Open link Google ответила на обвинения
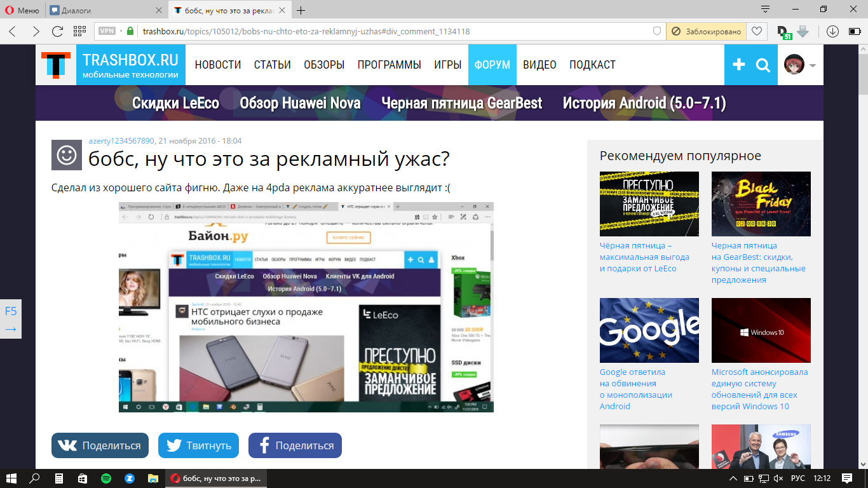Viewport: 868px width, 488px height. click(636, 389)
